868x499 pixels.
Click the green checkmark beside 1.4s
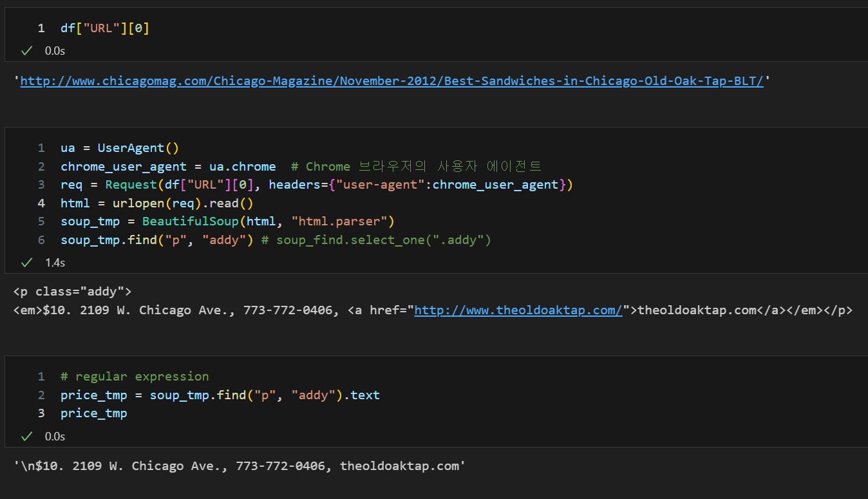[26, 263]
